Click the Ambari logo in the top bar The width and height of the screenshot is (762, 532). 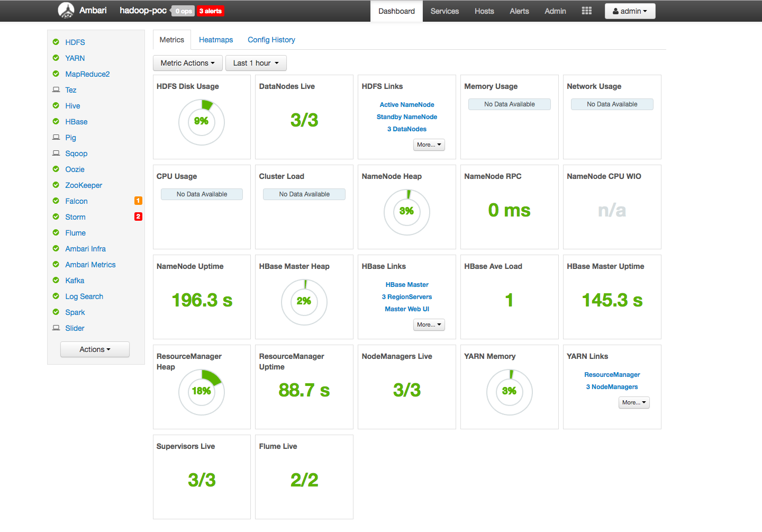click(66, 10)
